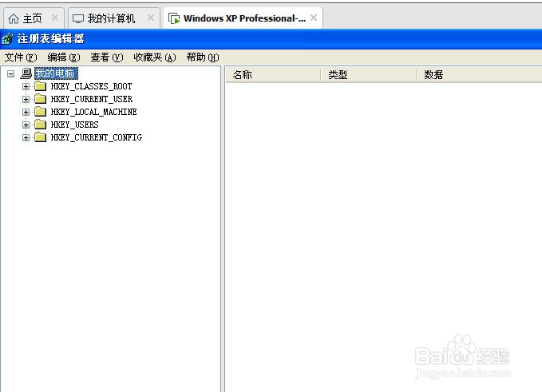This screenshot has height=392, width=542.
Task: Expand HKEY_CURRENT_CONFIG with its plus box
Action: (26, 137)
